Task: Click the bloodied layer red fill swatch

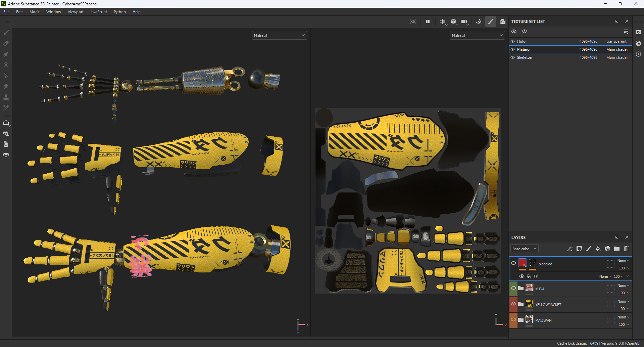Action: click(x=523, y=263)
